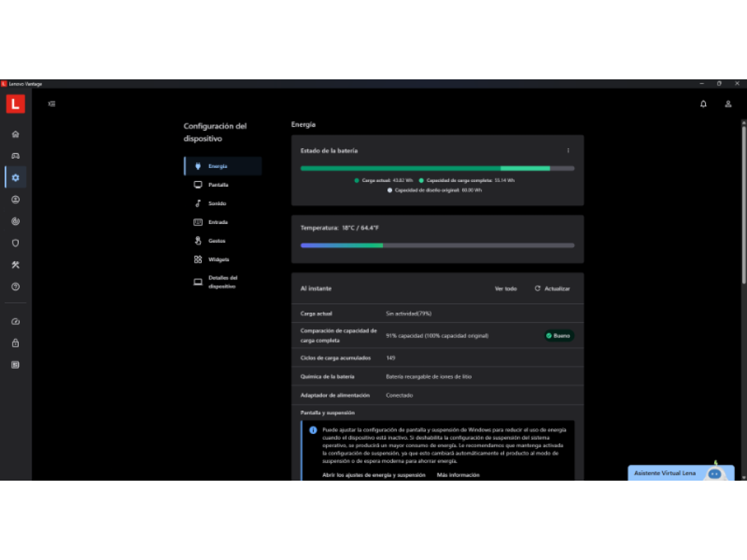Open Abrir los ajustes de energía y suspensión
This screenshot has height=560, width=747.
pos(373,475)
